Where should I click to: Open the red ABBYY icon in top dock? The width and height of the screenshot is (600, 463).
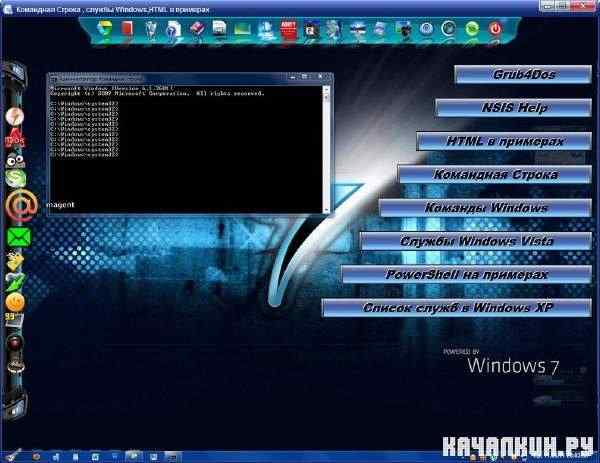click(x=288, y=29)
